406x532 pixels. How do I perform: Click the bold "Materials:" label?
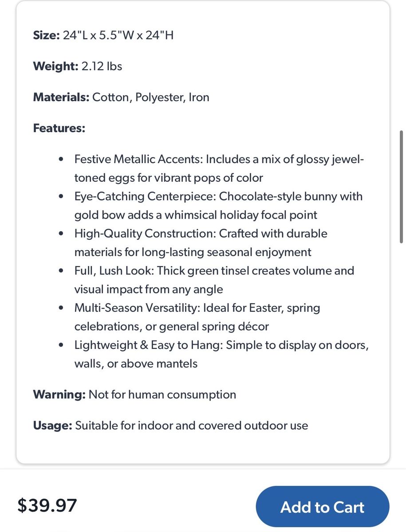(61, 97)
